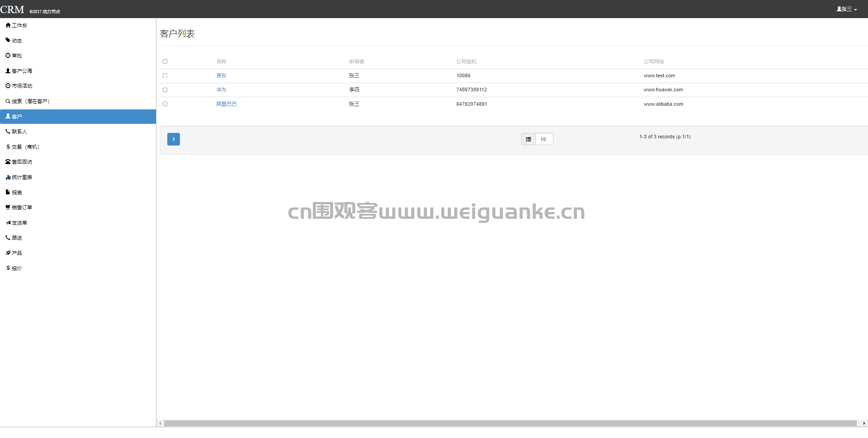Open 报表 with the file icon
Screen dimensions: 868x438
point(14,192)
